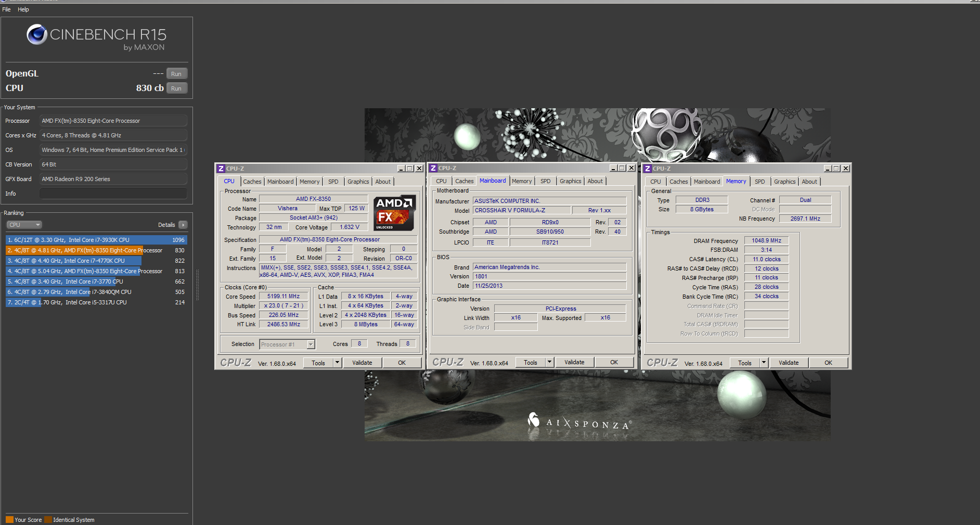Minimize the first CPU-Z window
The height and width of the screenshot is (525, 980).
coord(401,169)
